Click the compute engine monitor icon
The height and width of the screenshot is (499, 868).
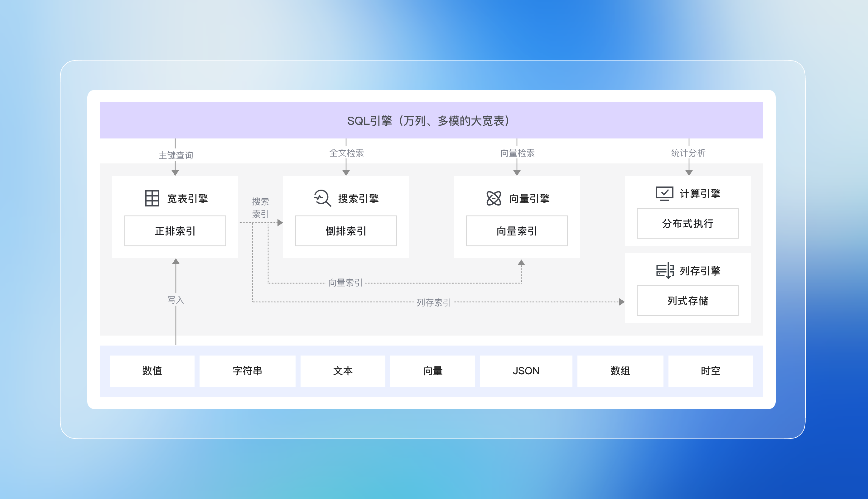pyautogui.click(x=664, y=194)
